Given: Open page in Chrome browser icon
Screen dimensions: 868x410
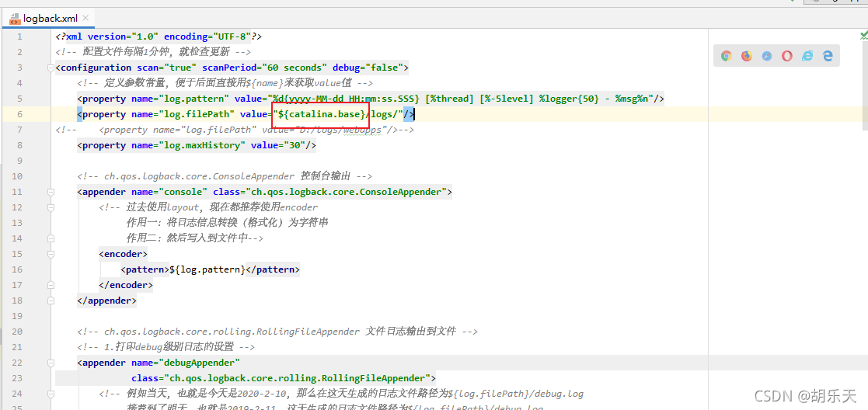Looking at the screenshot, I should click(x=727, y=56).
